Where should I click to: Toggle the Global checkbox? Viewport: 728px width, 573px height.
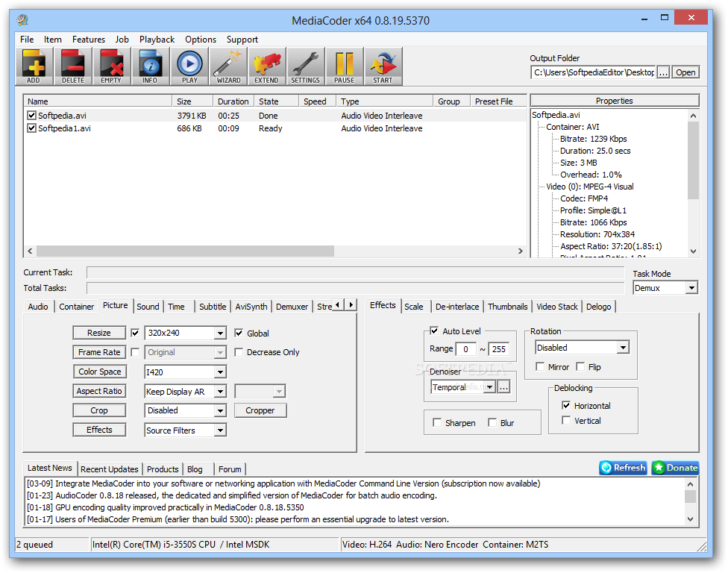(239, 333)
